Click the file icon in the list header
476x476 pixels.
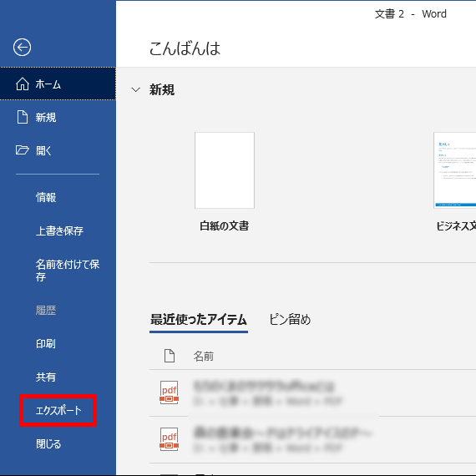tap(170, 356)
